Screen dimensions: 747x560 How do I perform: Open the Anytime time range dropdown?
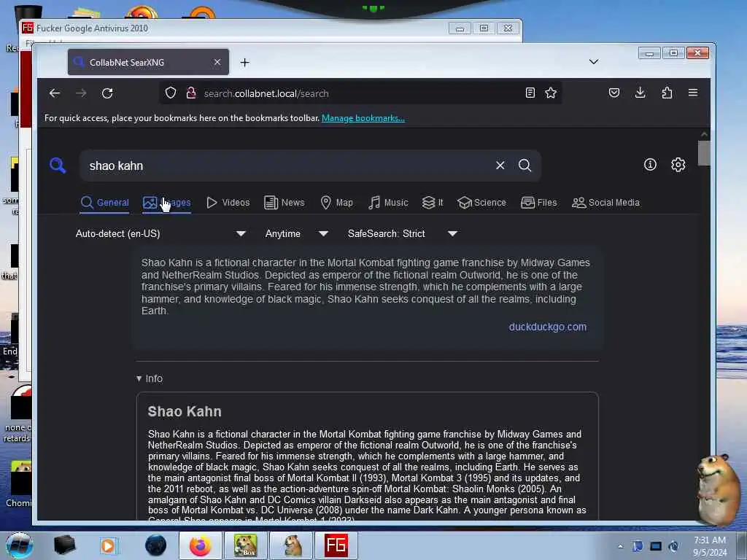pyautogui.click(x=296, y=233)
